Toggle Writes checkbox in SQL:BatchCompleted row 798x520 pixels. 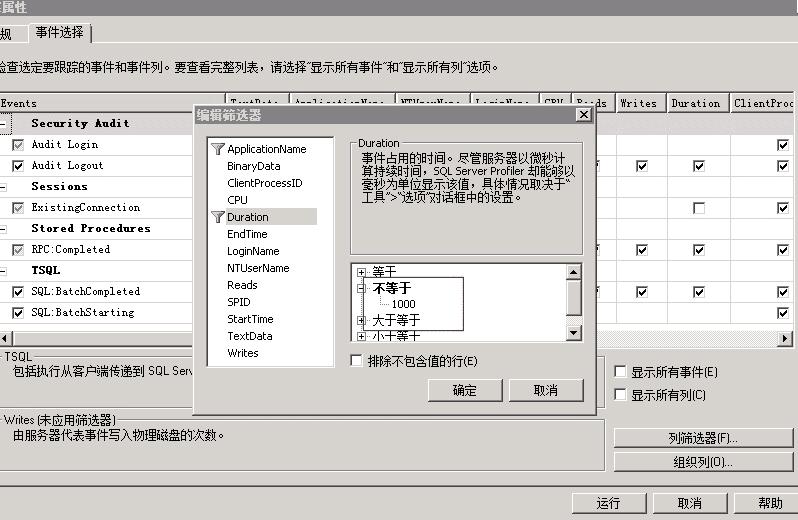(x=642, y=292)
